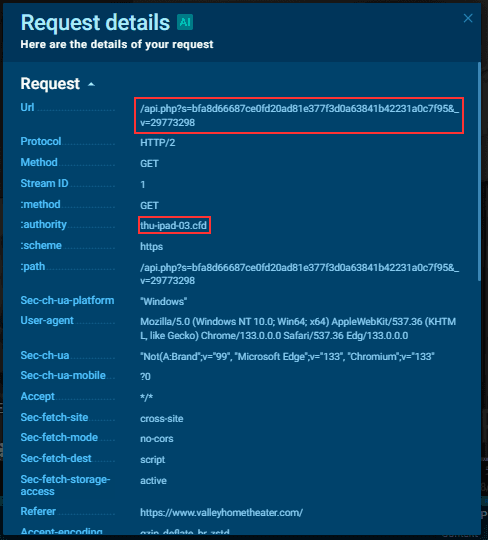Select the Stream ID value 1

click(143, 185)
